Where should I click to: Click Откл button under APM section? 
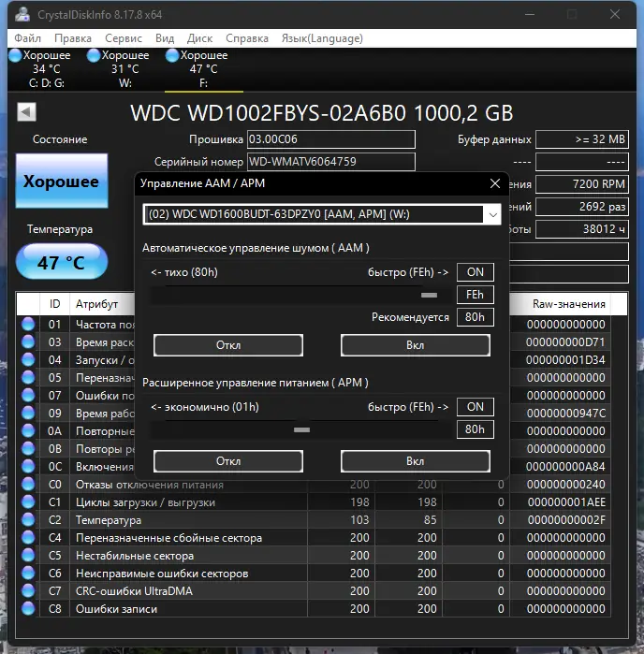tap(228, 461)
